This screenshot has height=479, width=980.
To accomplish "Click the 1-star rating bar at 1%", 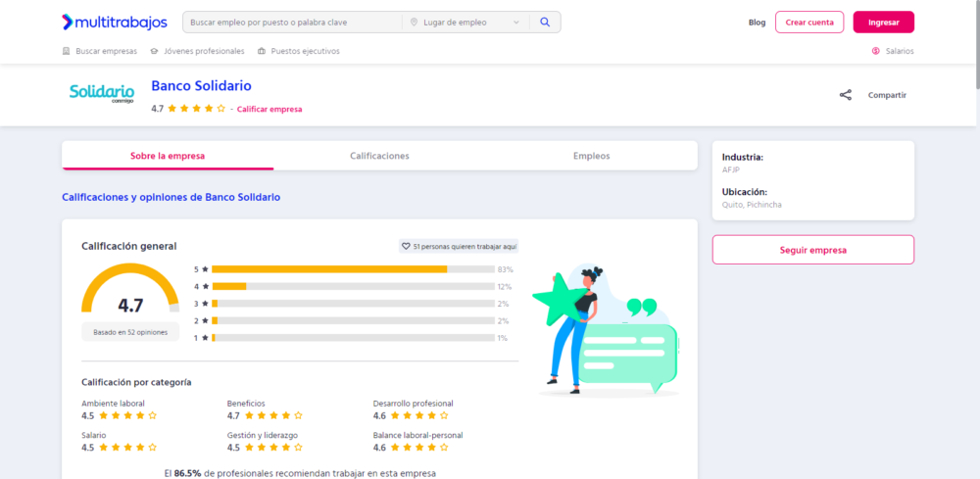I will (353, 338).
